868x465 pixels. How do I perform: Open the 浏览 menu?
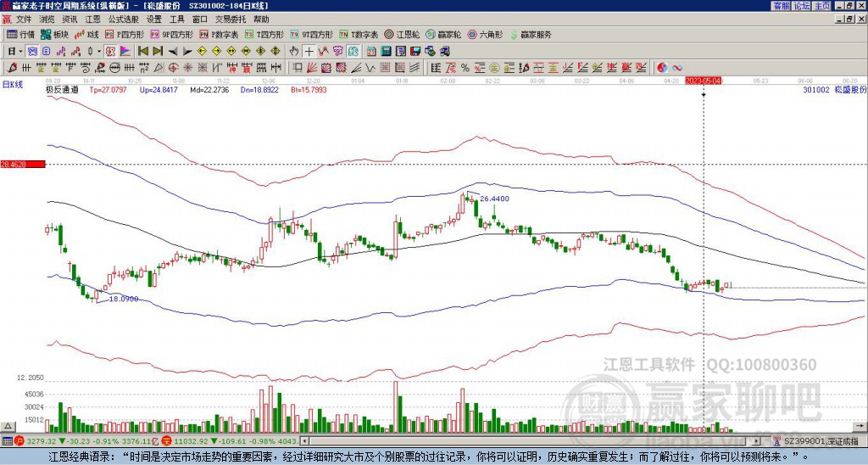(47, 20)
